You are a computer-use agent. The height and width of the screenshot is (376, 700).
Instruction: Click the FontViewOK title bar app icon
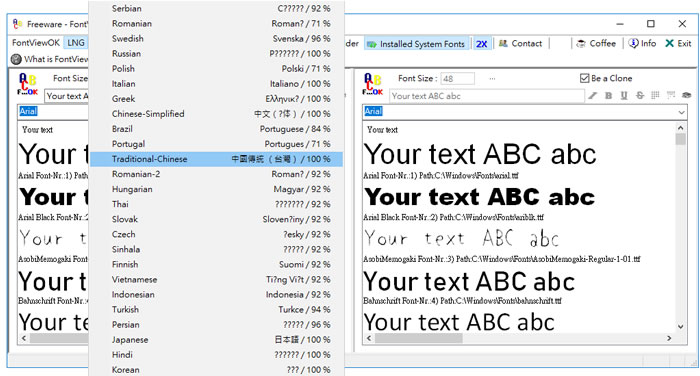[18, 24]
